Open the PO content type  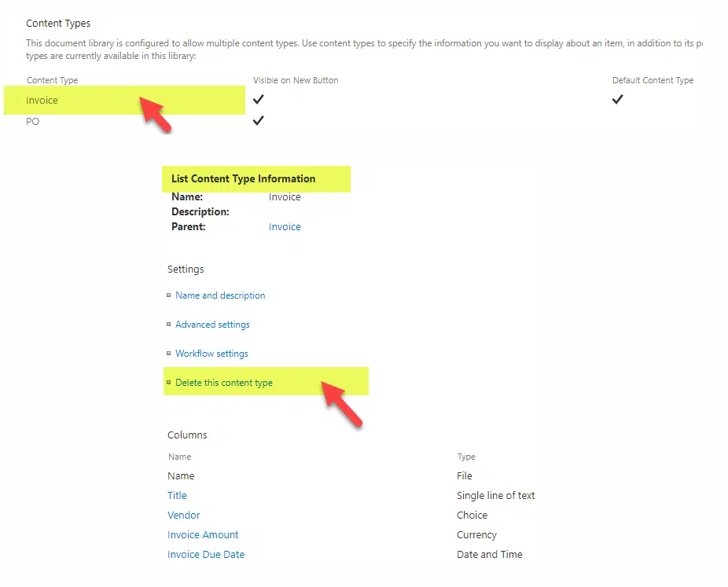pos(32,121)
